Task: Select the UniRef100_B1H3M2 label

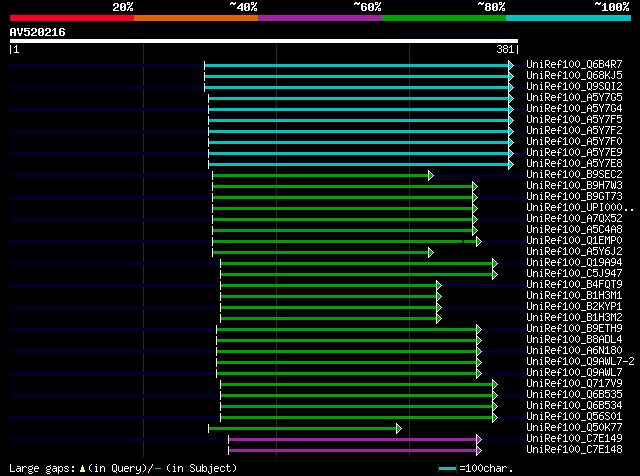Action: tap(574, 318)
